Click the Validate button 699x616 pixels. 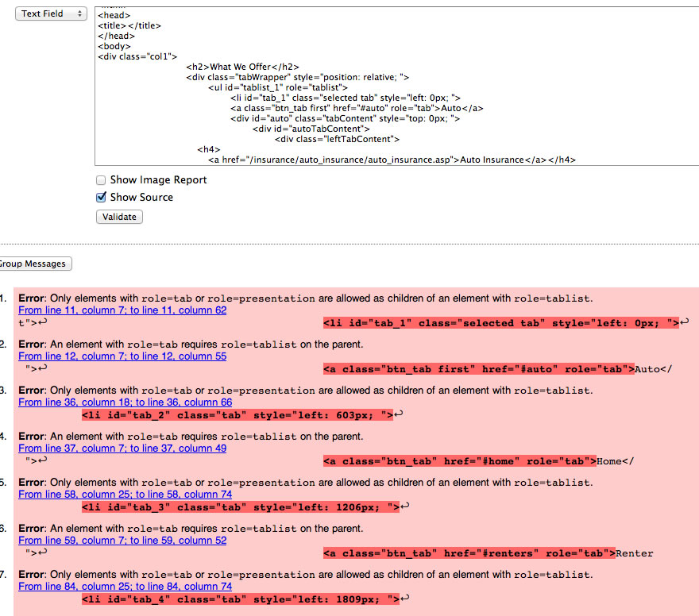click(x=118, y=216)
